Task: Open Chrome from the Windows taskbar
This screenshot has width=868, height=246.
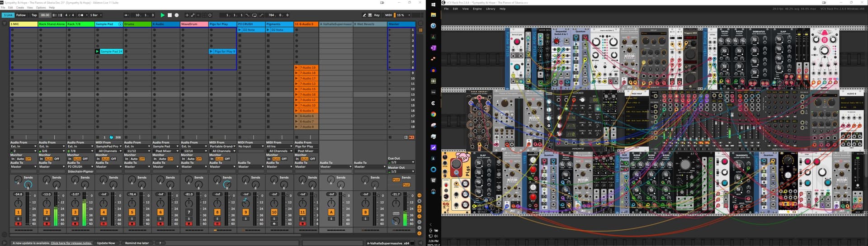Action: click(x=433, y=114)
